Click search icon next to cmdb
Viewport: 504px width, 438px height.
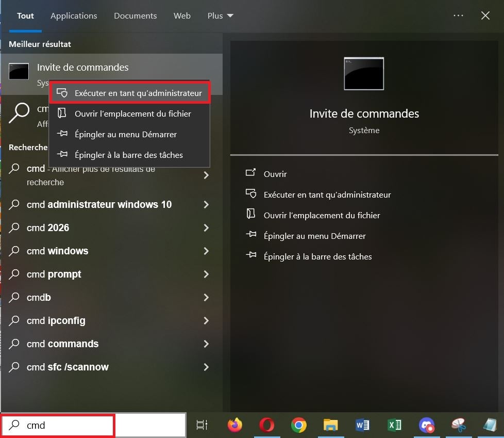14,297
